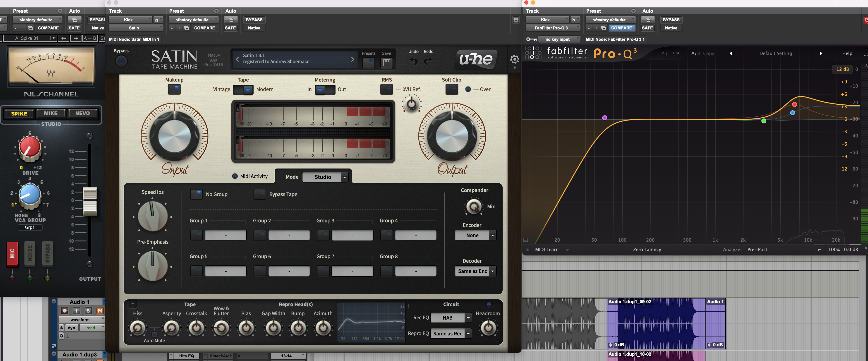Select the NEVO tab in NLS Channel
The width and height of the screenshot is (868, 361).
83,113
